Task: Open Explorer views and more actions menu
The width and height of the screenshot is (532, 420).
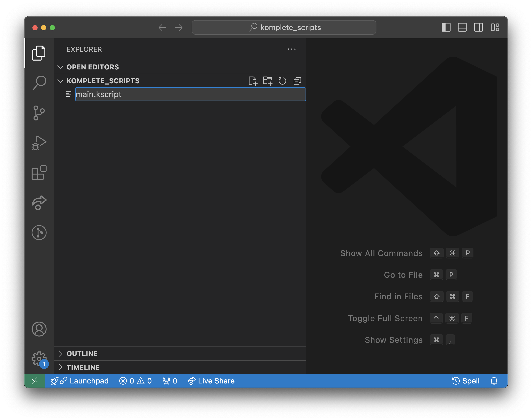Action: [x=292, y=49]
